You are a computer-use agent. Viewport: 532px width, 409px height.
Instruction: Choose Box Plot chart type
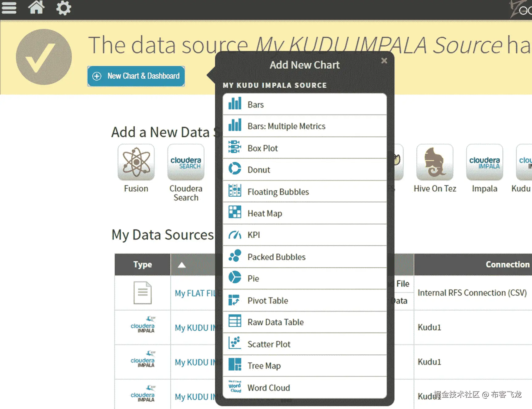(305, 148)
